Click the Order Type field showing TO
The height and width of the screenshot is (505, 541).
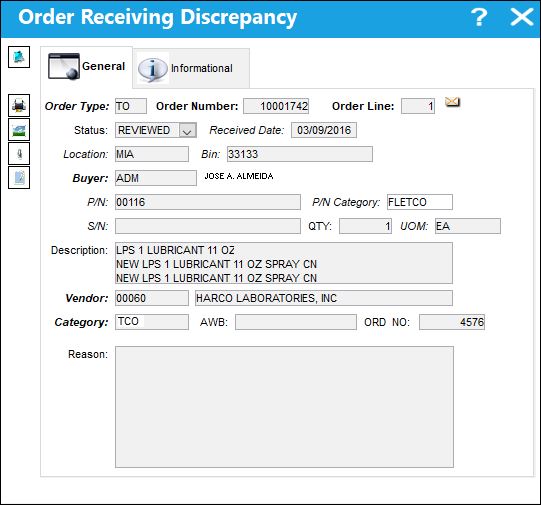pos(131,106)
